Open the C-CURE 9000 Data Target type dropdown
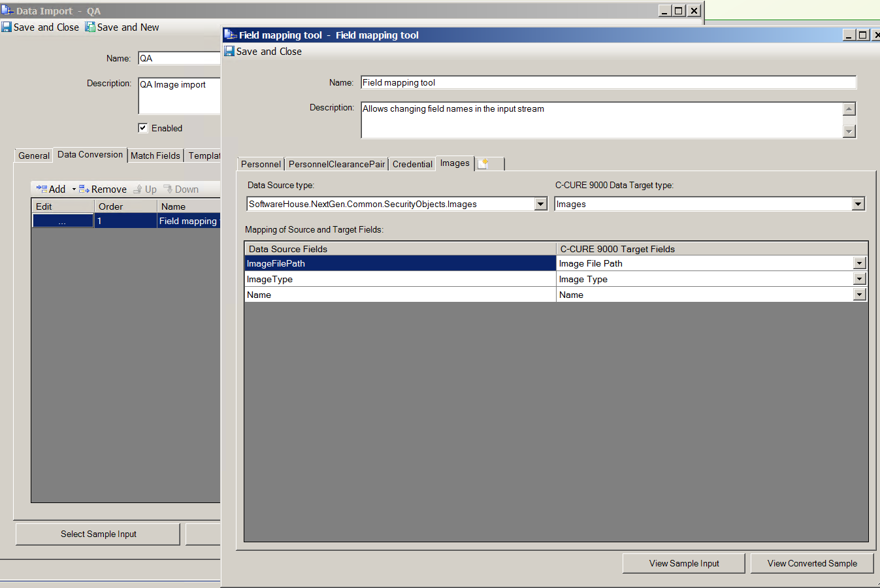The width and height of the screenshot is (880, 588). pyautogui.click(x=858, y=204)
